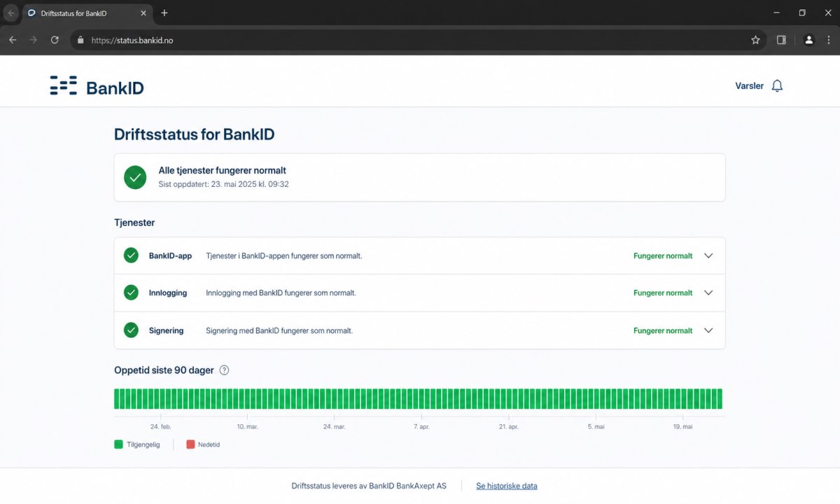Open the browser three-dot menu
This screenshot has height=504, width=840.
(829, 40)
